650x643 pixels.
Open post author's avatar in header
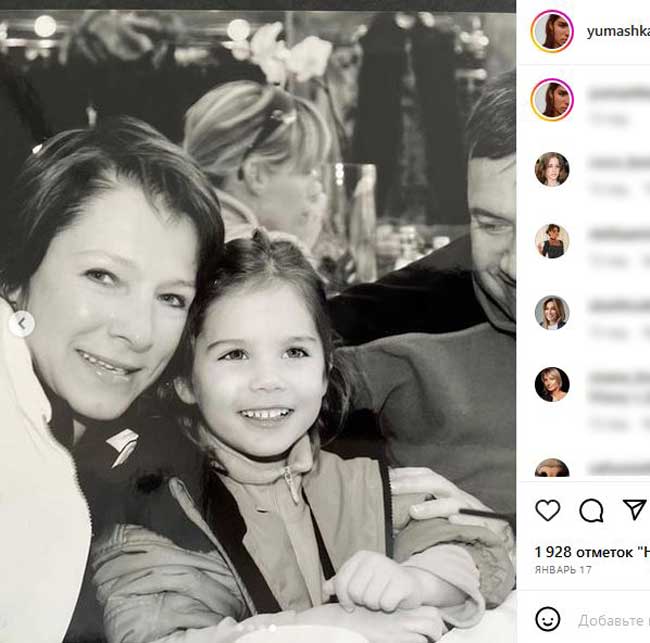[x=551, y=31]
